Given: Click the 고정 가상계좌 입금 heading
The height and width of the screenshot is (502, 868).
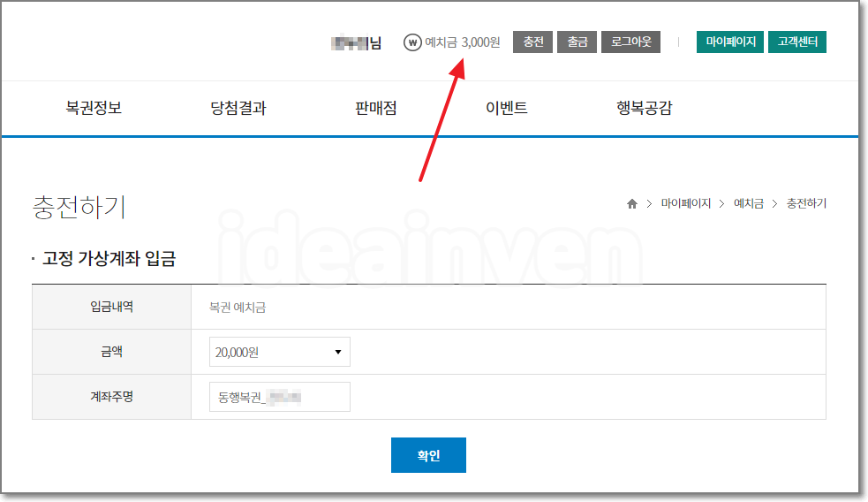Looking at the screenshot, I should coord(109,258).
